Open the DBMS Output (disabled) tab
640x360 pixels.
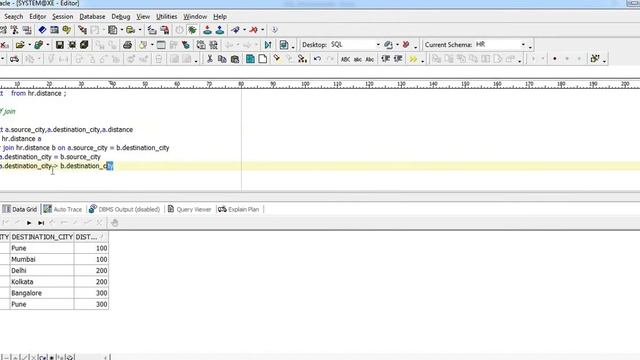pyautogui.click(x=124, y=209)
